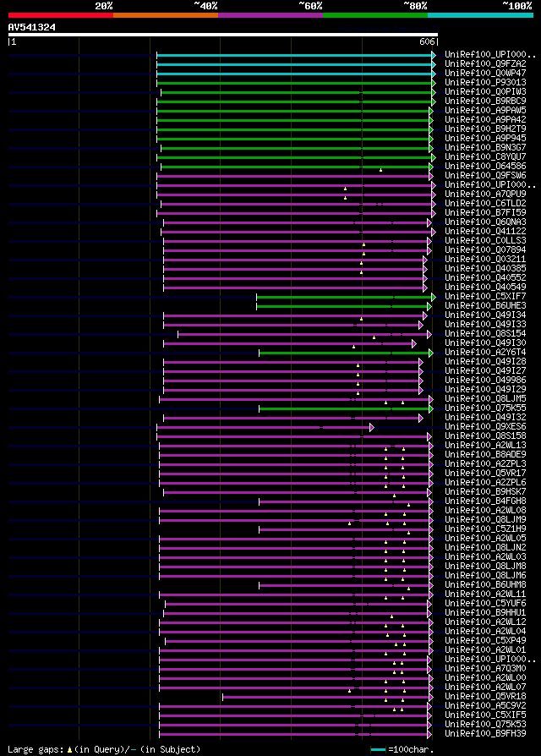This screenshot has width=541, height=756.
Task: Click the cyan ~100% identity legend segment
Action: (x=480, y=15)
